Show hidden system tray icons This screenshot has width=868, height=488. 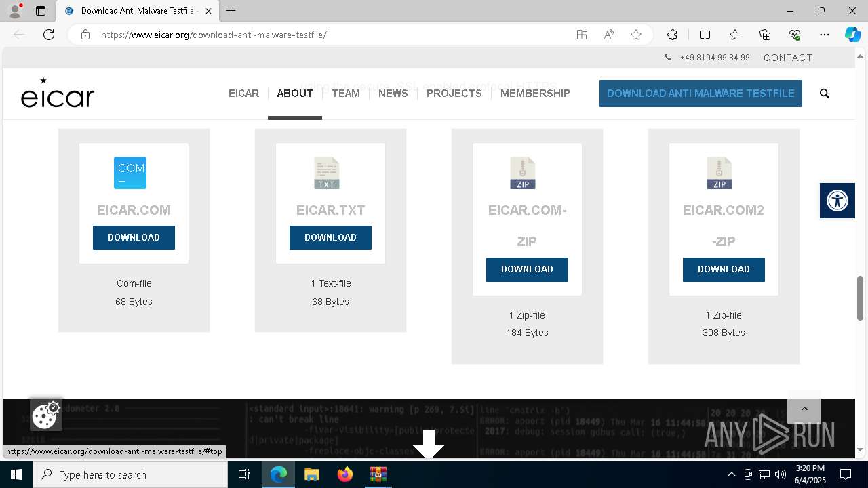(731, 474)
